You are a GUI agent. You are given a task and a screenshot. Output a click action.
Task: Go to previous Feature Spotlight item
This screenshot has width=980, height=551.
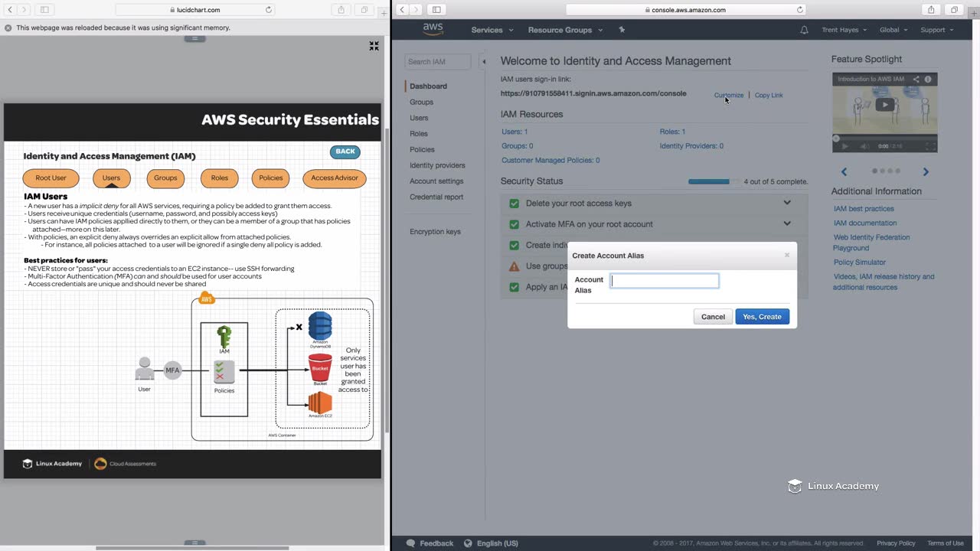pos(844,172)
